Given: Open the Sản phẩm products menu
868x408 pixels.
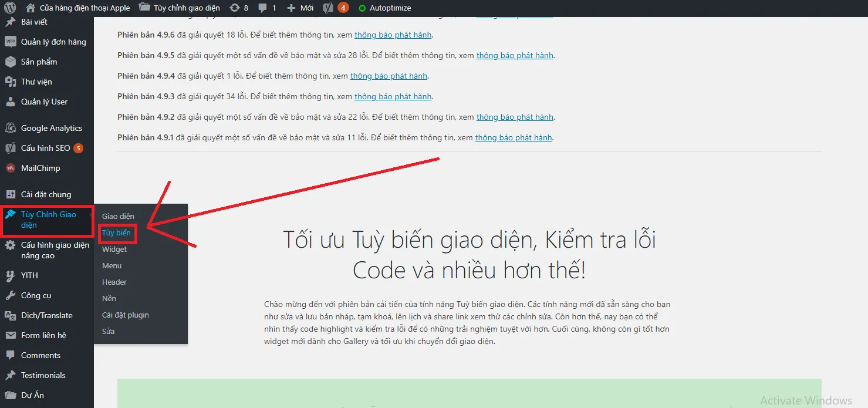Looking at the screenshot, I should [39, 62].
